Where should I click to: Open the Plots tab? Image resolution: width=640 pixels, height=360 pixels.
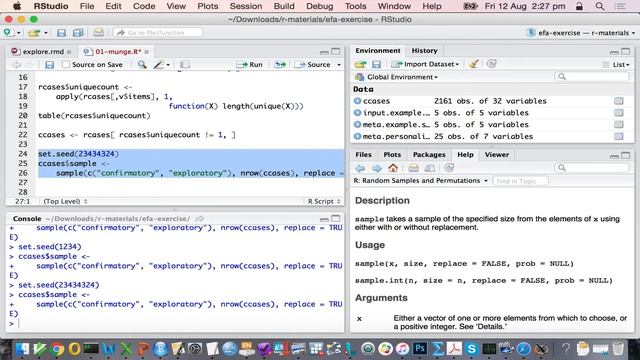392,155
